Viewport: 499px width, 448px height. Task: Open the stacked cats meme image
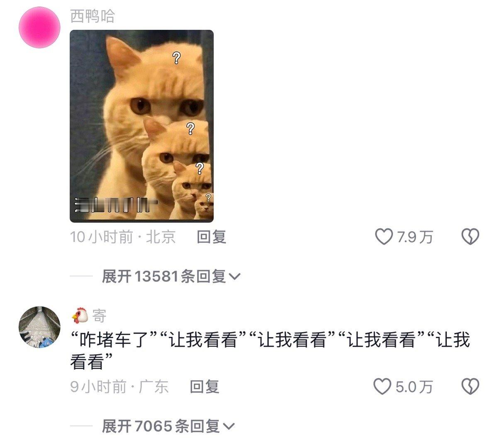click(141, 126)
